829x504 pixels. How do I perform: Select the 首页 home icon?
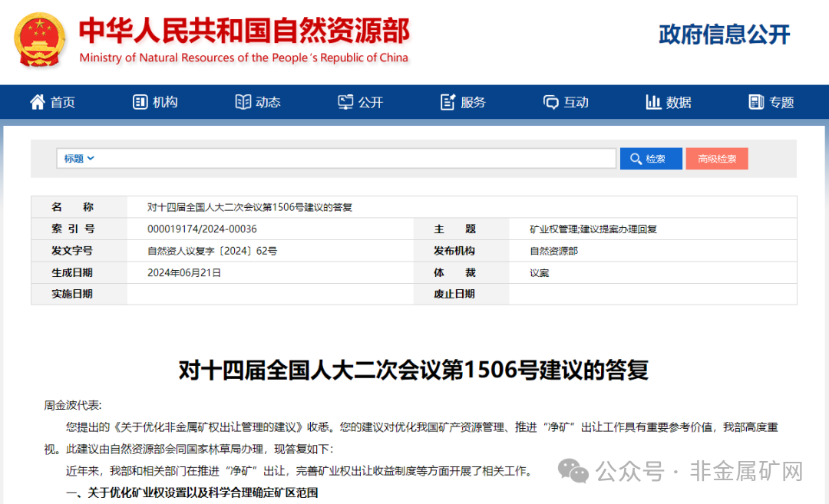pos(37,101)
